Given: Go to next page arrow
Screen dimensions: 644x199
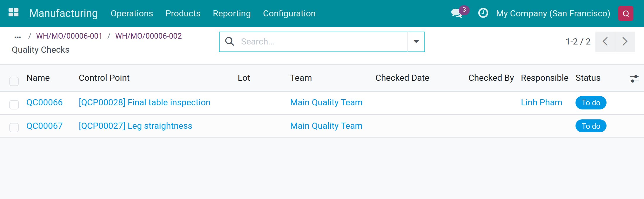Looking at the screenshot, I should pos(625,42).
